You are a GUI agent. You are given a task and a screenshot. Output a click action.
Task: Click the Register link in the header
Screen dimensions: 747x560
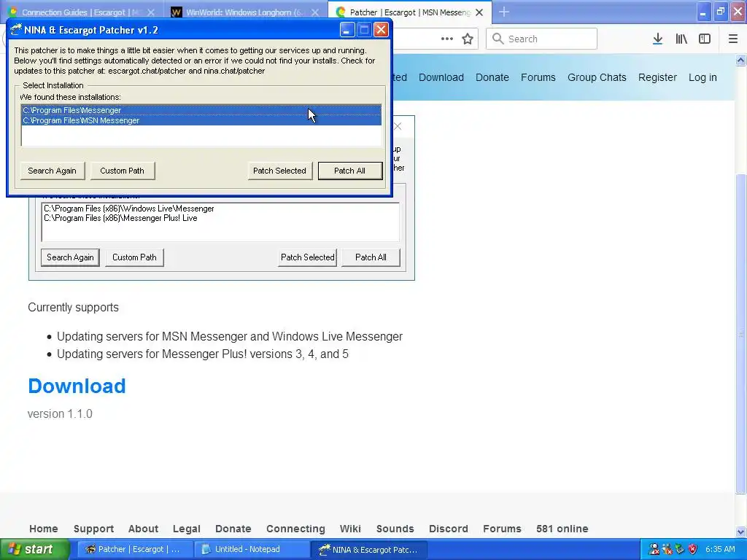coord(657,77)
